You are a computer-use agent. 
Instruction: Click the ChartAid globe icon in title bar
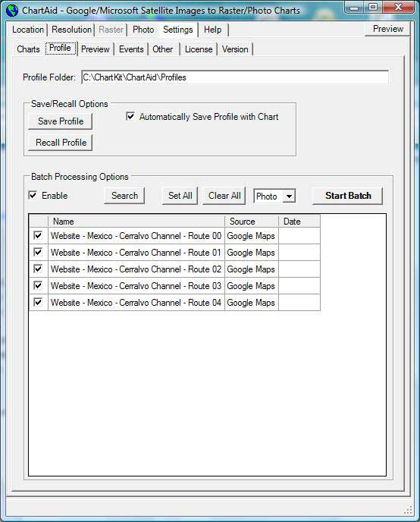pyautogui.click(x=12, y=11)
